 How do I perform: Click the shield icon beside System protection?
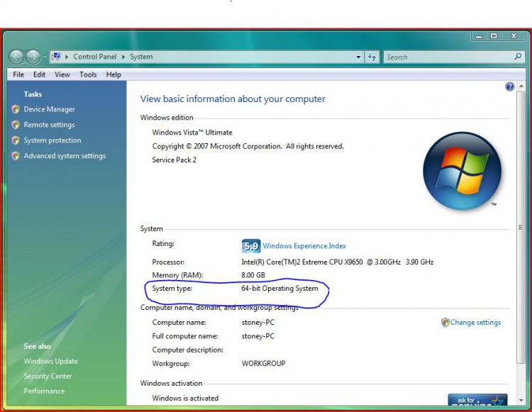[x=16, y=140]
